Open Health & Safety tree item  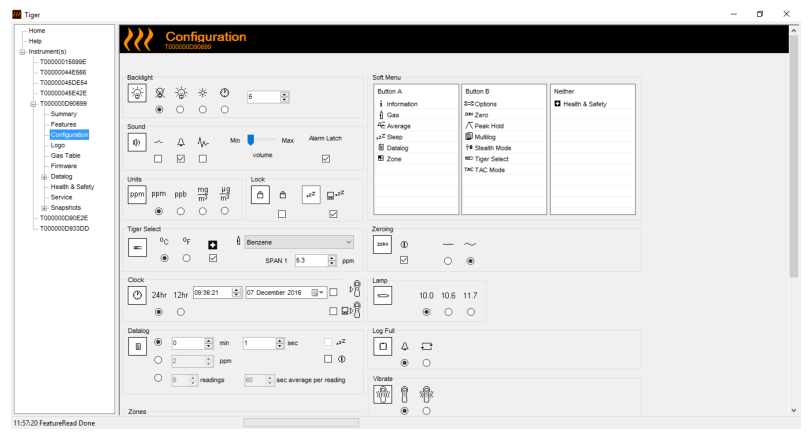pos(72,187)
